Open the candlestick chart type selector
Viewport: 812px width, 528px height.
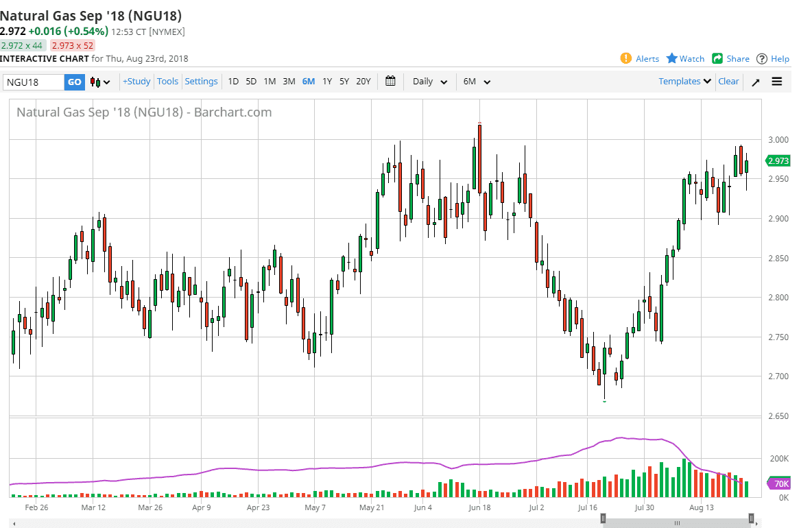pos(100,82)
